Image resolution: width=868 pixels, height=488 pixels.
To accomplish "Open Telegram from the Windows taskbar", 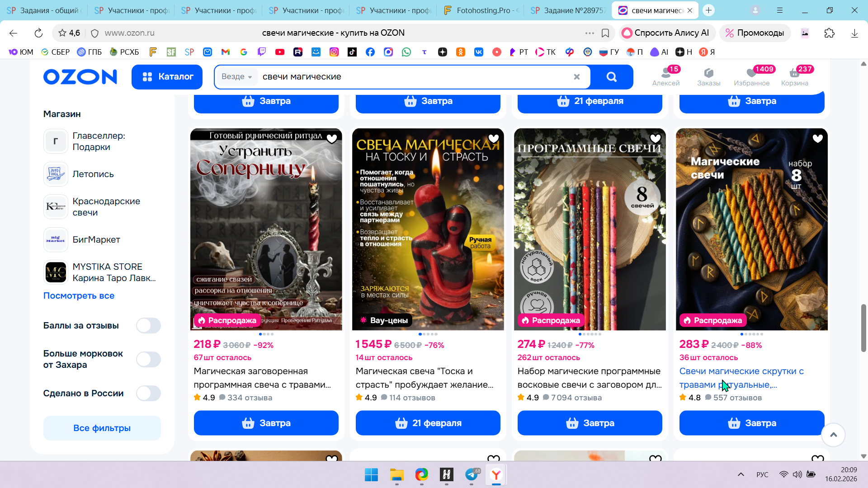I will pos(472,474).
